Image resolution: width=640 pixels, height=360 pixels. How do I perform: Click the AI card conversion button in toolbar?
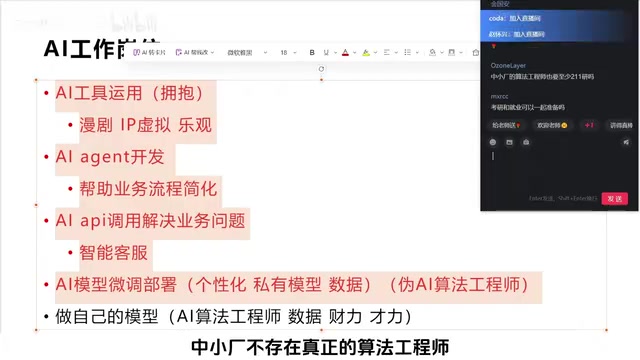(x=149, y=53)
